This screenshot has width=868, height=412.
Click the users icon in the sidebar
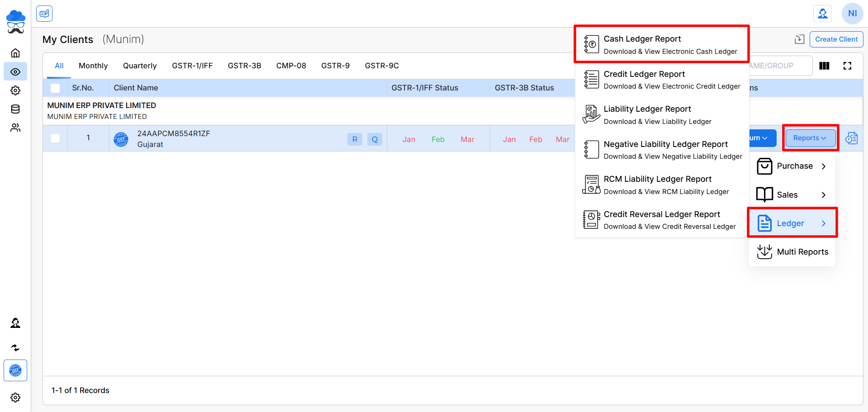click(x=15, y=128)
